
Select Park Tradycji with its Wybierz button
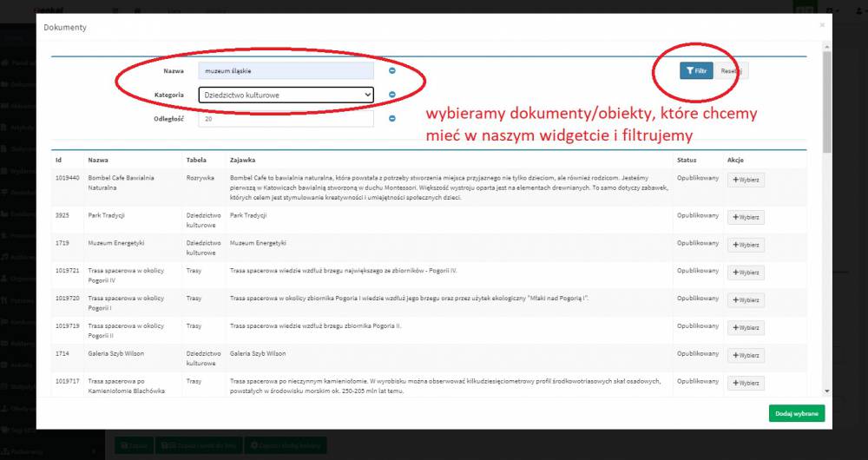point(746,217)
